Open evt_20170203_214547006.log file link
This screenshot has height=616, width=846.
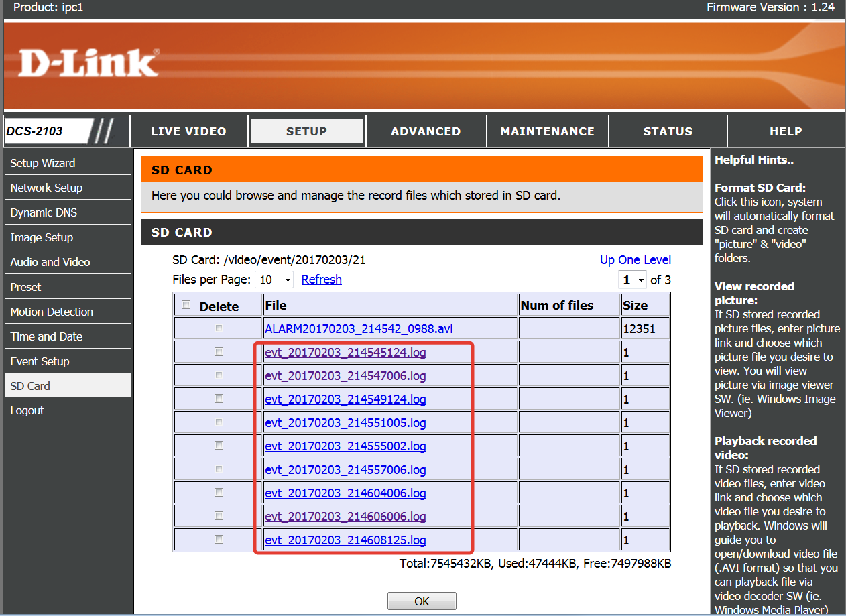click(x=345, y=376)
